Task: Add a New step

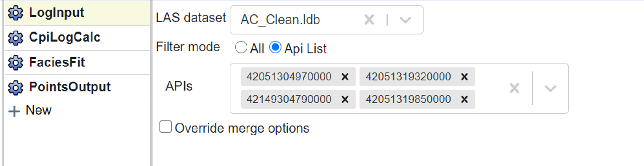Action: (31, 111)
